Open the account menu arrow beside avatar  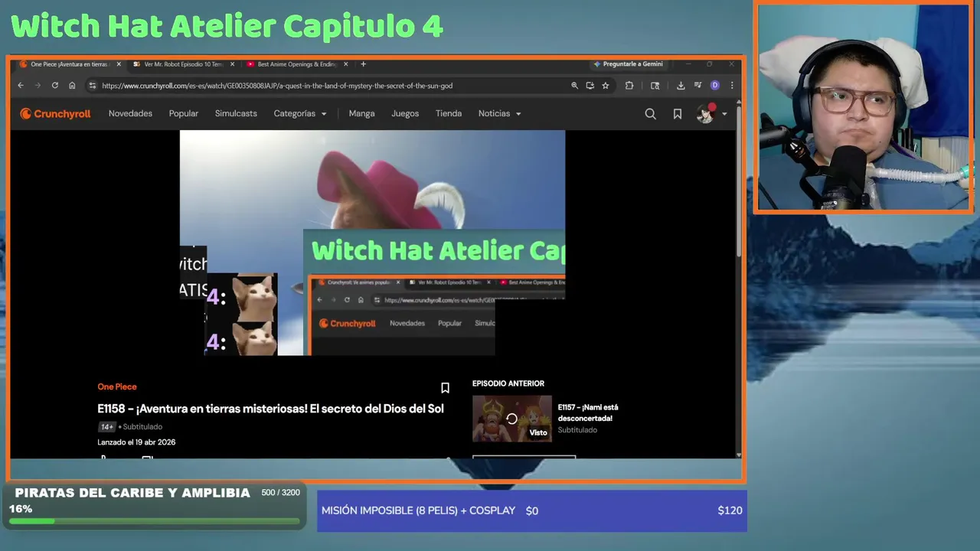pyautogui.click(x=724, y=114)
